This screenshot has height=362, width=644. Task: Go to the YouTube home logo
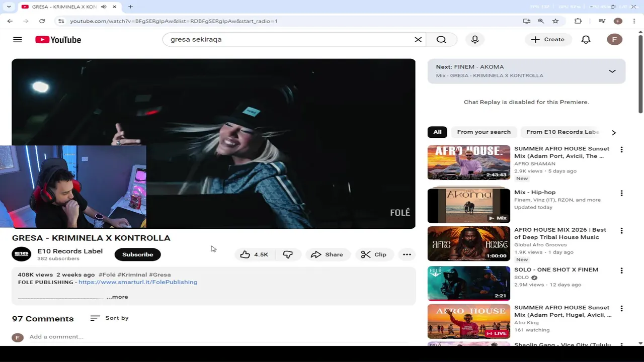[x=58, y=40]
